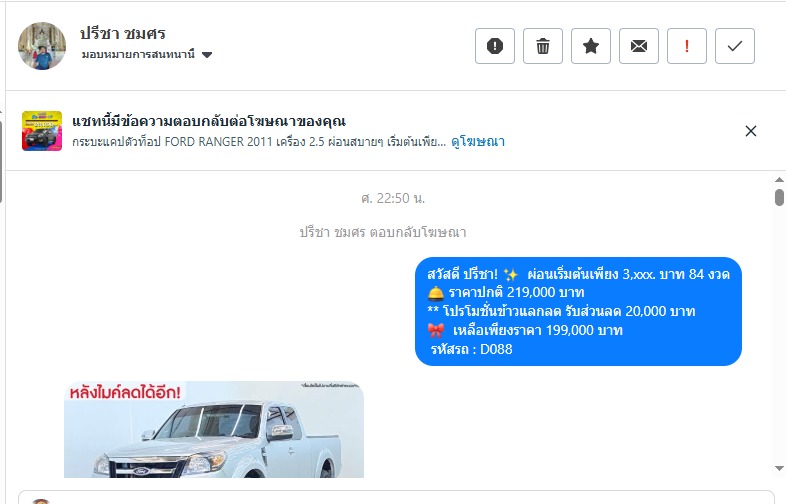Image resolution: width=786 pixels, height=504 pixels.
Task: Open the silver Ford pickup image
Action: [x=214, y=429]
